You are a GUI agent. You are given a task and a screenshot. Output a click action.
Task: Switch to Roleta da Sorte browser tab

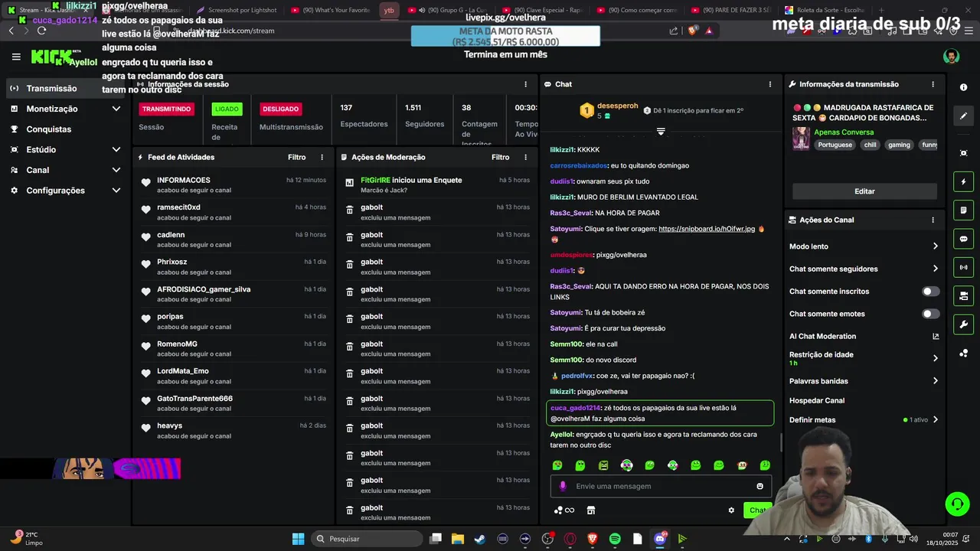[x=830, y=10]
